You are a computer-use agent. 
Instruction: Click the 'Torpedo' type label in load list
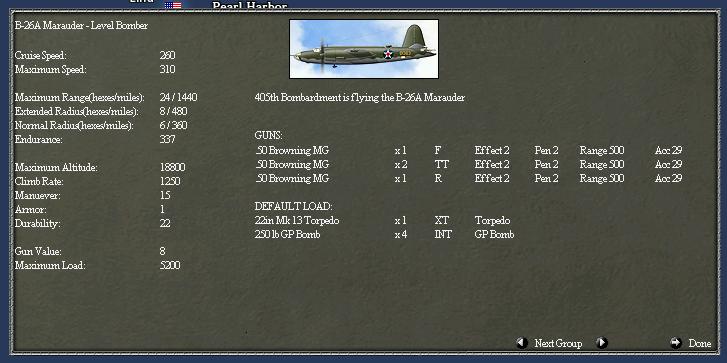492,221
